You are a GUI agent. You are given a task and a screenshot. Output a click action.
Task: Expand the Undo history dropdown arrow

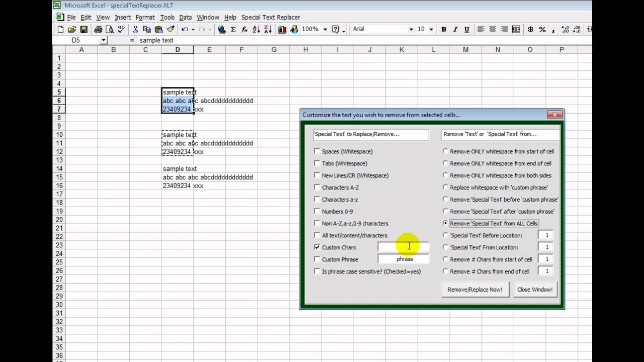[x=193, y=30]
